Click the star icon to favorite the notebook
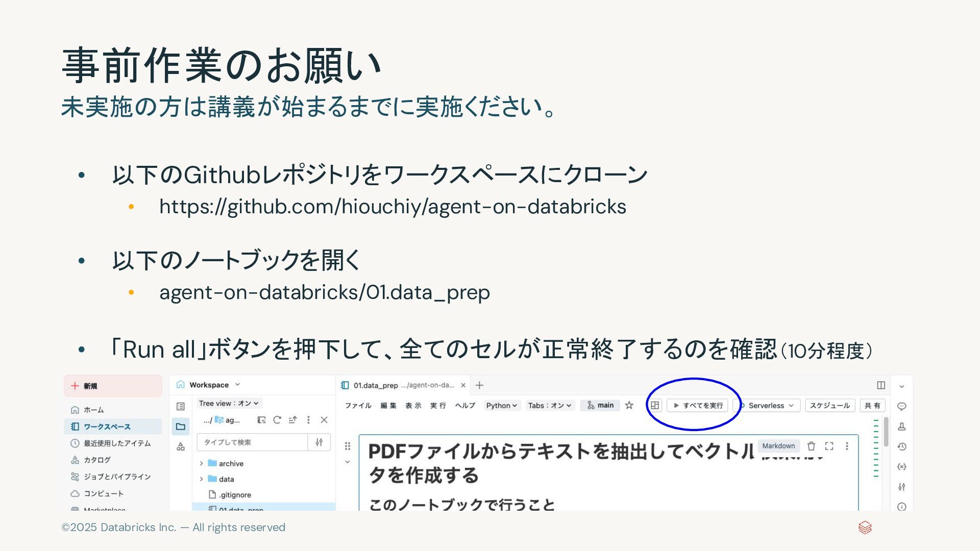Screen dimensions: 980x551 (629, 405)
